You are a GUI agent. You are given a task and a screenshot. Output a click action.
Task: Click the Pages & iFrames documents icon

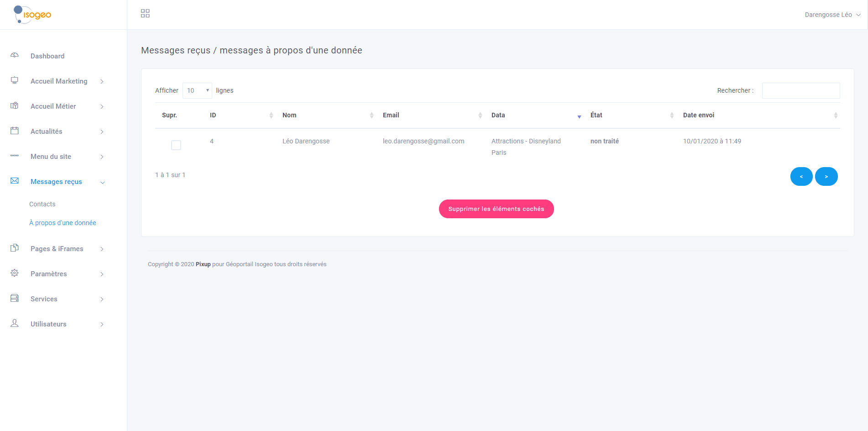15,248
